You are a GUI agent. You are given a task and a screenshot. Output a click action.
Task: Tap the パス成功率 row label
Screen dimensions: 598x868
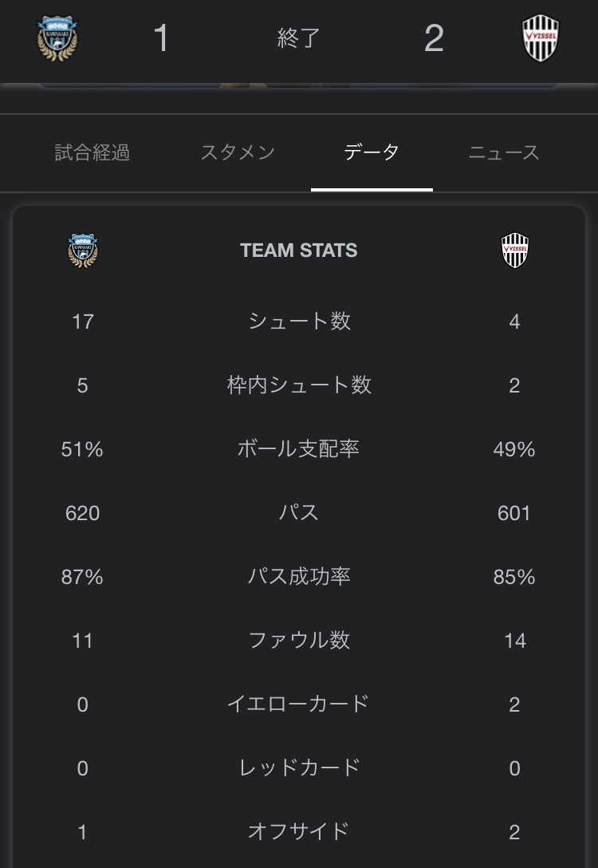click(x=299, y=576)
